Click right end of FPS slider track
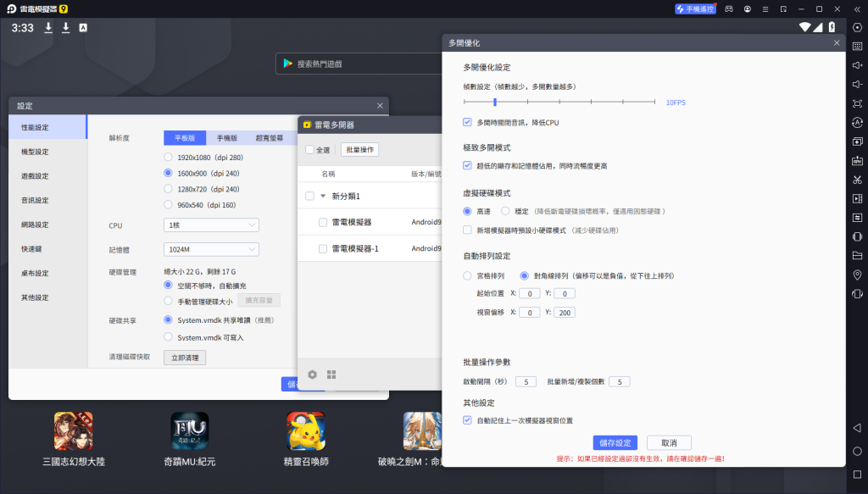 coord(654,102)
